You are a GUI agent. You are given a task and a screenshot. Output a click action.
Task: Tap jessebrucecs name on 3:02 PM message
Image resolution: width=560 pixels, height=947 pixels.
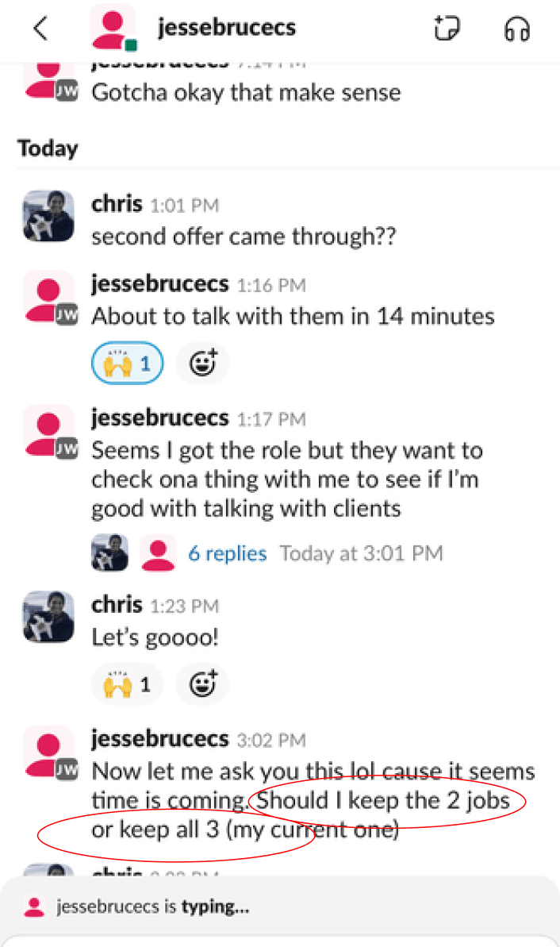(159, 740)
